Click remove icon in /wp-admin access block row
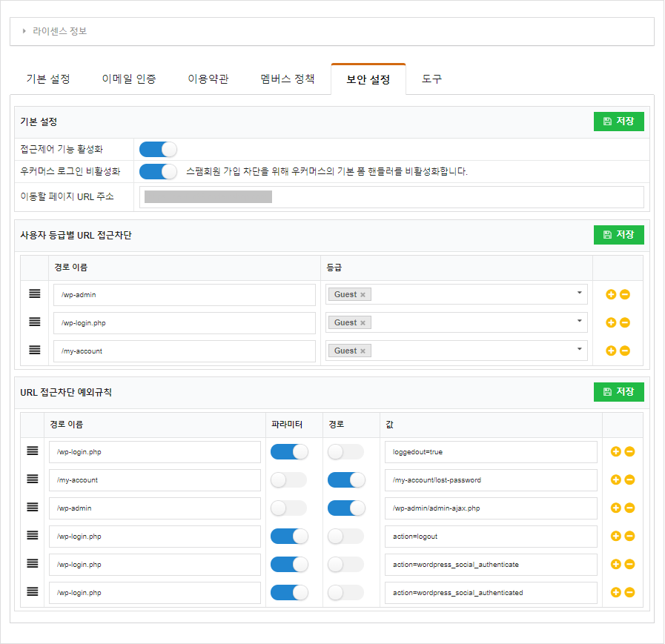The width and height of the screenshot is (665, 644). coord(625,295)
